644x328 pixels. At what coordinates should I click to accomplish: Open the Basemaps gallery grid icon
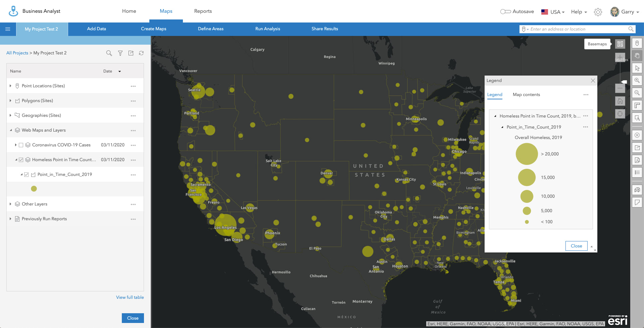[x=620, y=44]
